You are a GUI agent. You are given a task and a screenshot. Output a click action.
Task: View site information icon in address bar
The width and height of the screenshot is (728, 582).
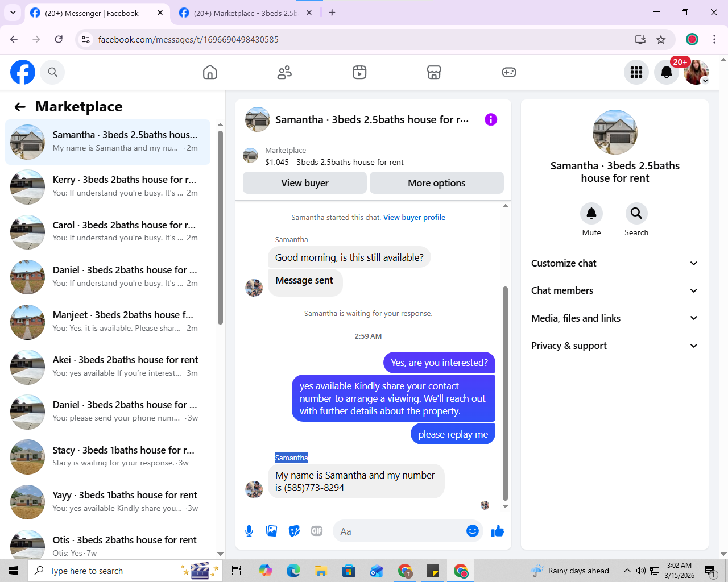86,39
